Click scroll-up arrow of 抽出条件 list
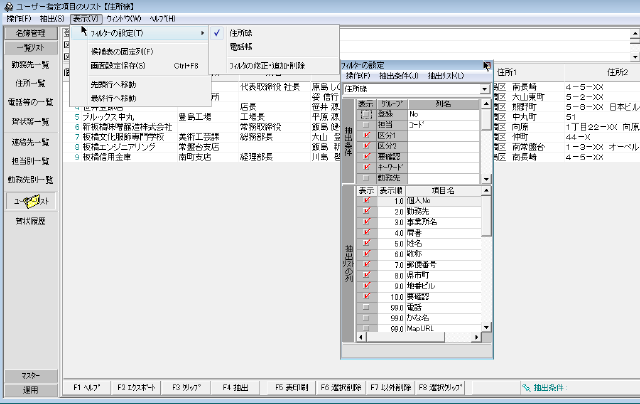Image resolution: width=640 pixels, height=404 pixels. (x=486, y=104)
